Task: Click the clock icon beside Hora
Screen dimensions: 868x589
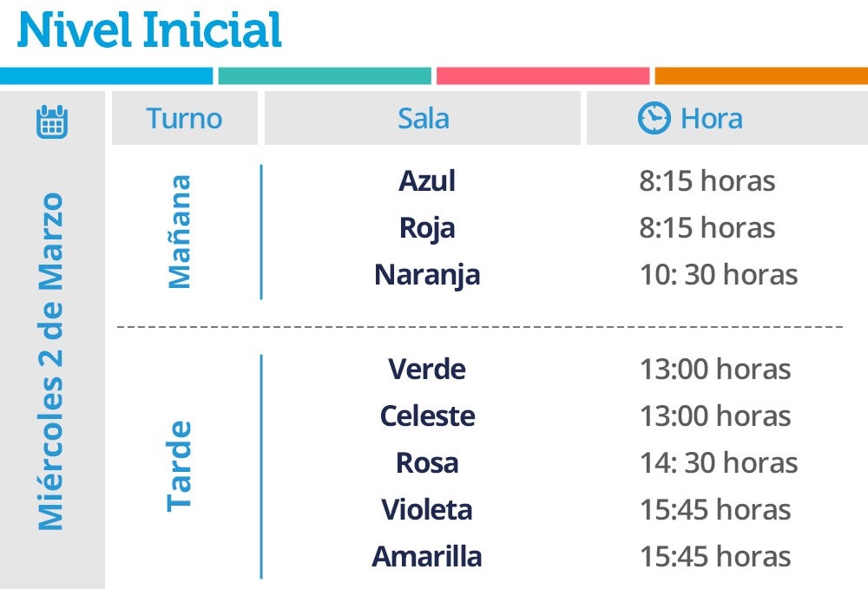Action: pyautogui.click(x=654, y=118)
